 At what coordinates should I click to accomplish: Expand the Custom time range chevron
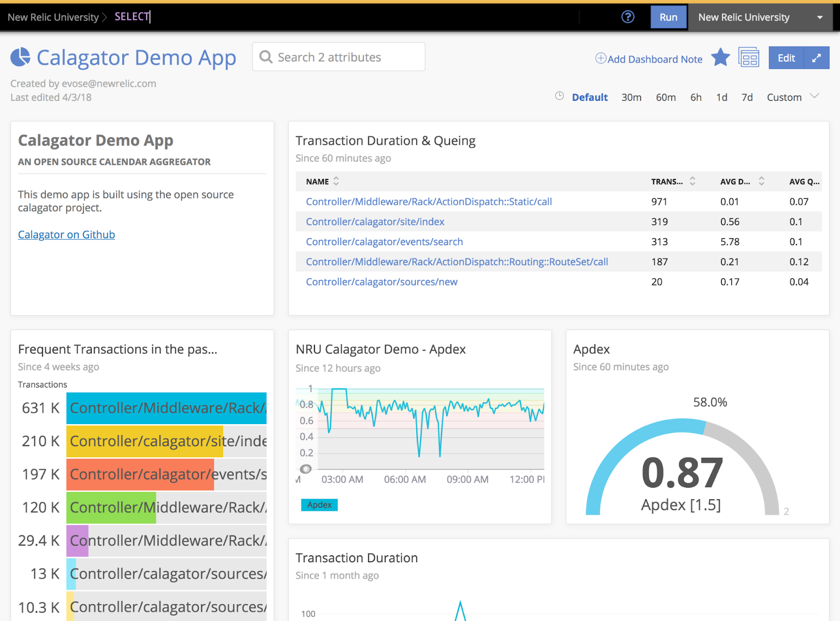814,96
